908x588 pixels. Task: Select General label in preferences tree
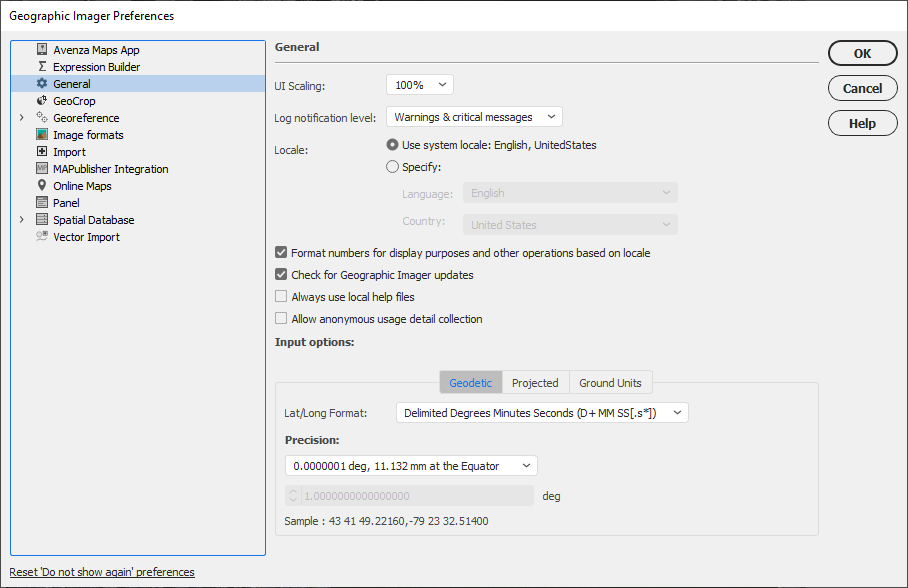[x=72, y=84]
